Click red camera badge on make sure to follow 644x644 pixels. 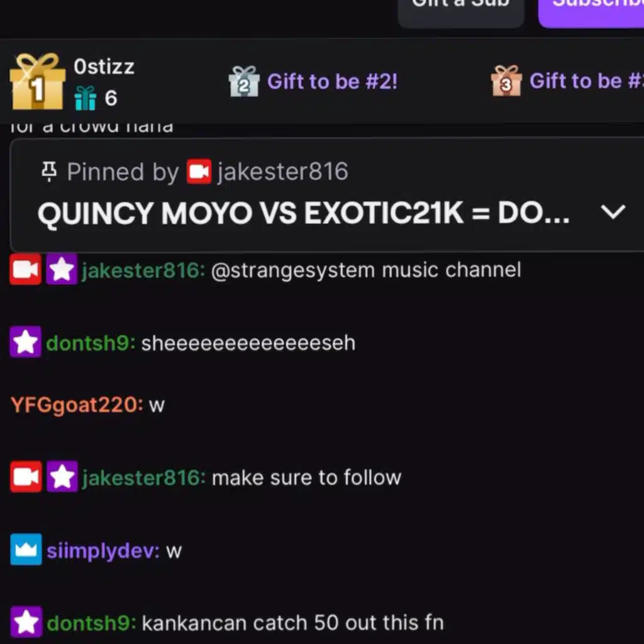click(x=26, y=477)
